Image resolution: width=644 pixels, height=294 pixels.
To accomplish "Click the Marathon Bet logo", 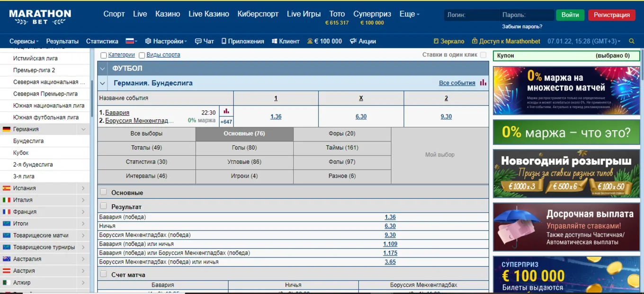I will tap(40, 18).
